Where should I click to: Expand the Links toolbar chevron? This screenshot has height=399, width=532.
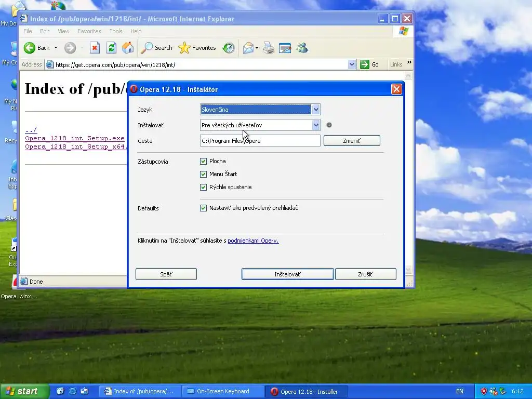[x=409, y=62]
